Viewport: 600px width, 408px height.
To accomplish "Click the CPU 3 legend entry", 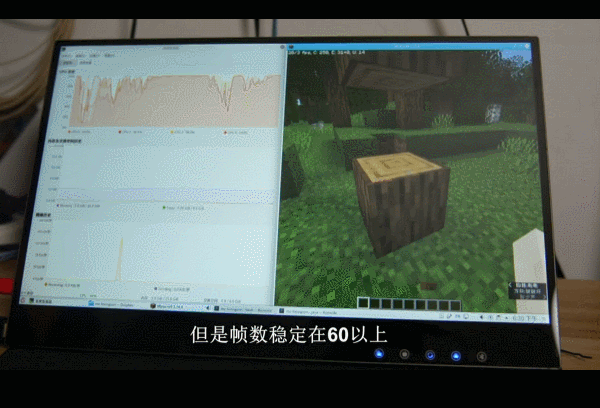I will (x=236, y=132).
